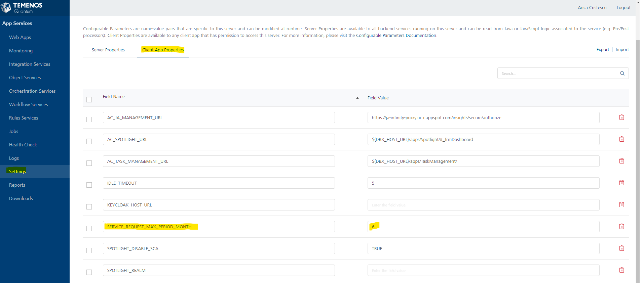Delete the AC_JA_MANAGEMENT_URL property row

621,117
